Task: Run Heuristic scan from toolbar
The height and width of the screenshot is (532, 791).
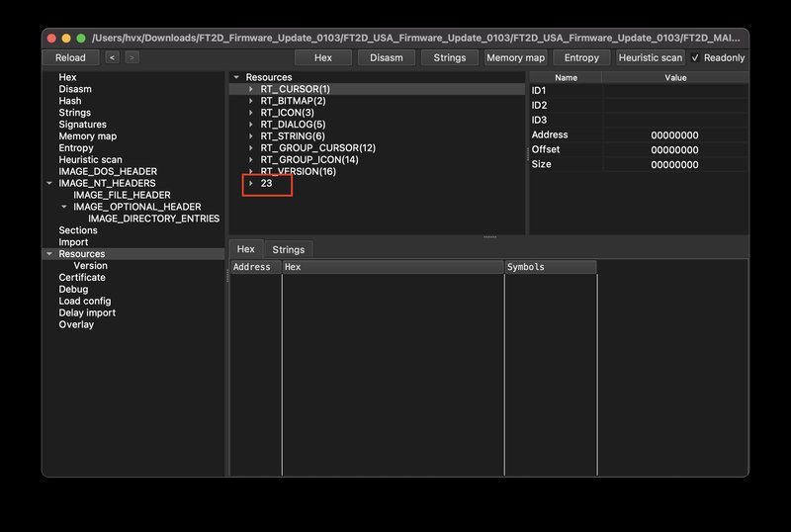Action: coord(650,57)
